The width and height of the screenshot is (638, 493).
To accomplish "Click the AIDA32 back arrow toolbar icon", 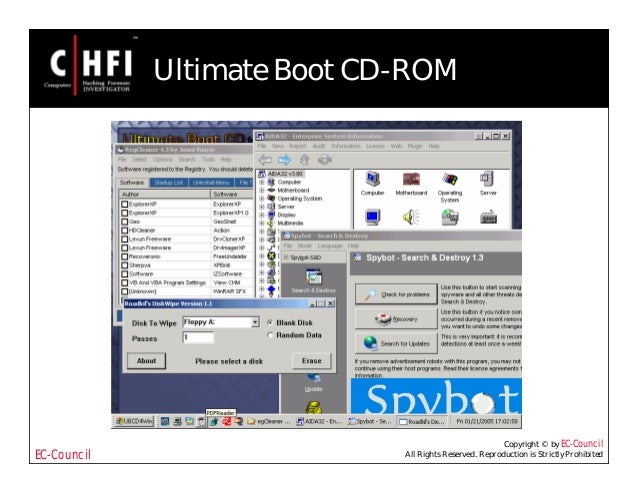I will [x=265, y=160].
